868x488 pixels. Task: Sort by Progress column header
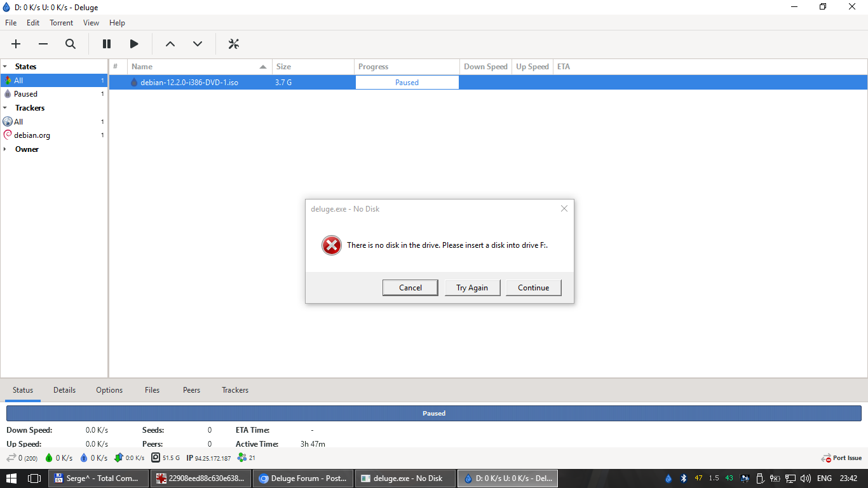pyautogui.click(x=407, y=67)
